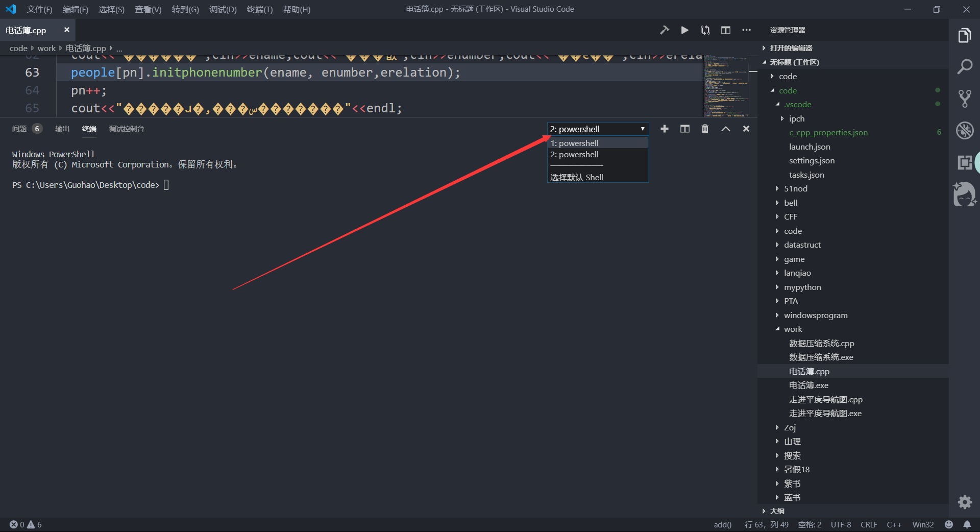The height and width of the screenshot is (532, 980).
Task: Choose 2: powershell in the dropdown list
Action: [x=598, y=155]
